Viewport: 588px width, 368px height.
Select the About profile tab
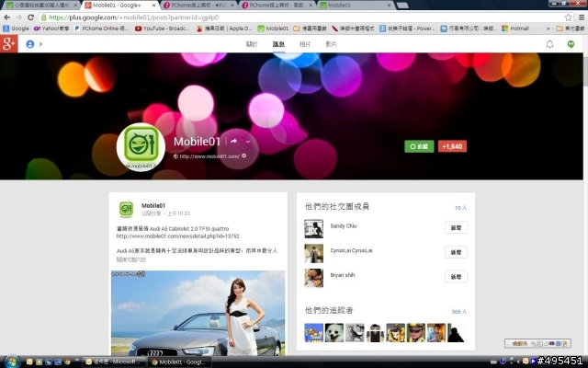[x=252, y=44]
